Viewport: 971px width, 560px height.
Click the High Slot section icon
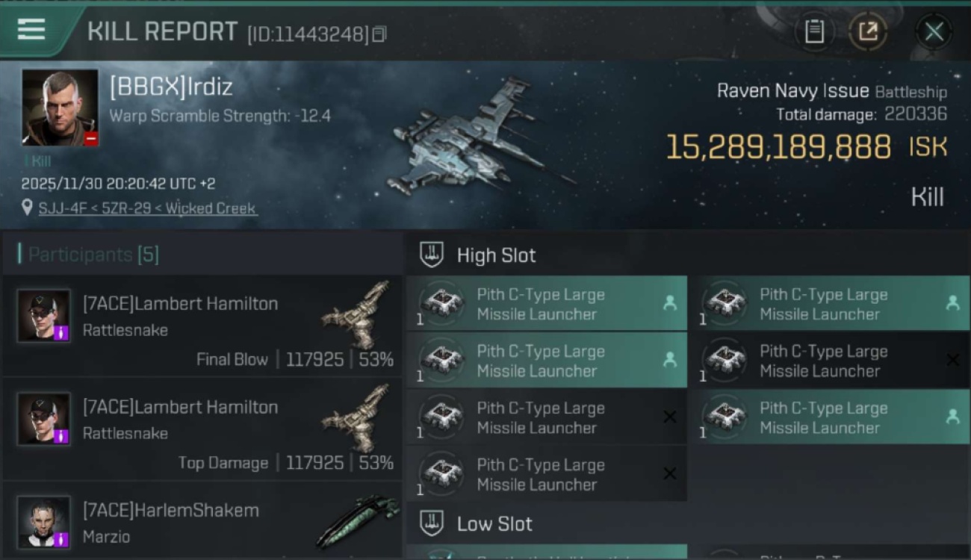[x=432, y=255]
